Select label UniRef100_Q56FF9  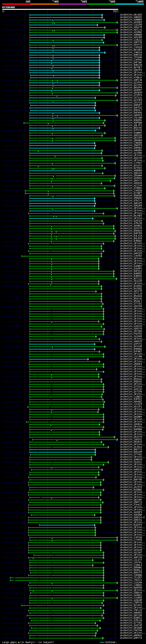[x=131, y=146]
